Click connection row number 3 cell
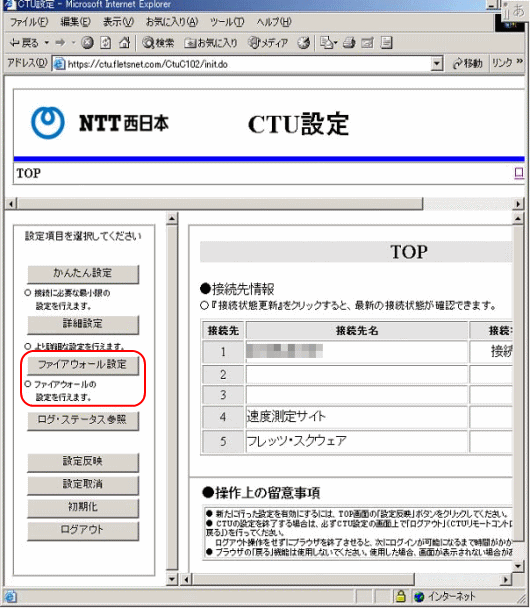This screenshot has width=530, height=608. [223, 395]
